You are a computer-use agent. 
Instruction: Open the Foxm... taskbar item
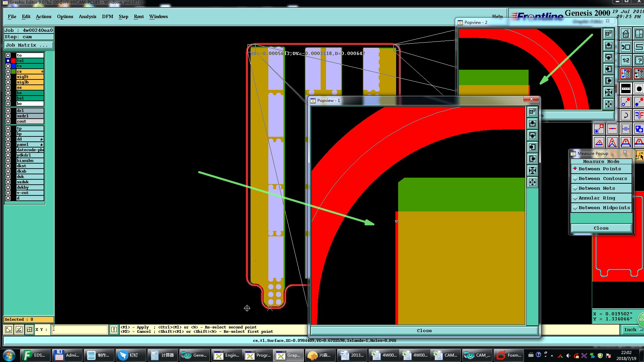pyautogui.click(x=509, y=355)
